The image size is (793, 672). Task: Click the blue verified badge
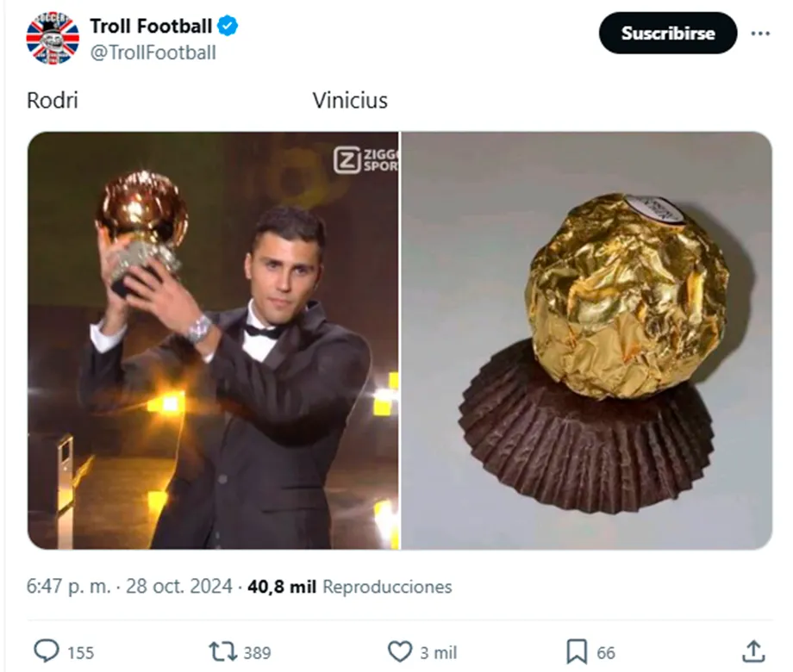tap(228, 27)
